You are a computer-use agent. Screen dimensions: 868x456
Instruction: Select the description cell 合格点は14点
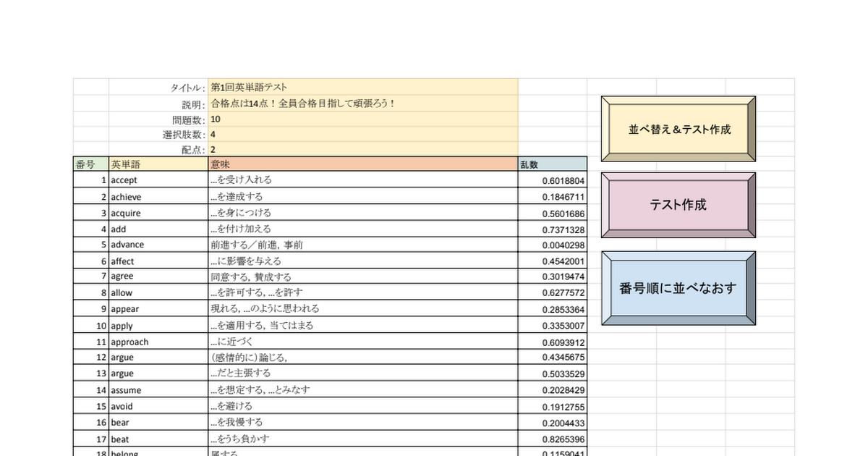click(363, 103)
